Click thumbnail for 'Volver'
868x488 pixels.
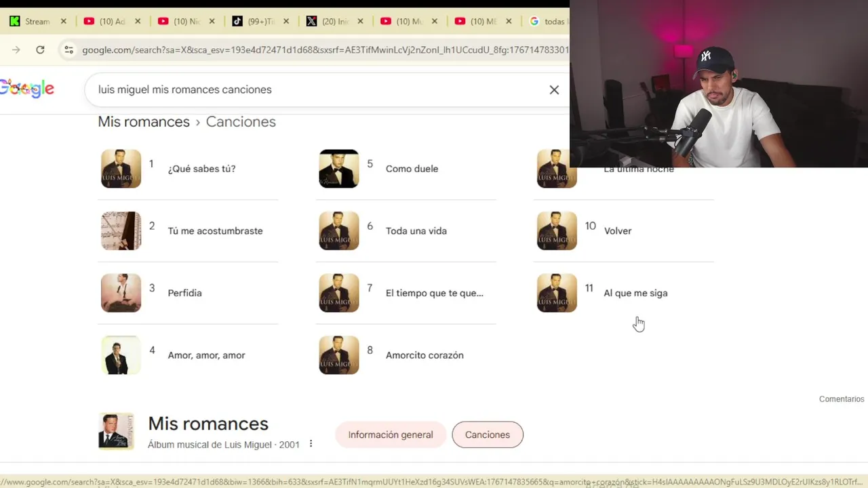(557, 231)
